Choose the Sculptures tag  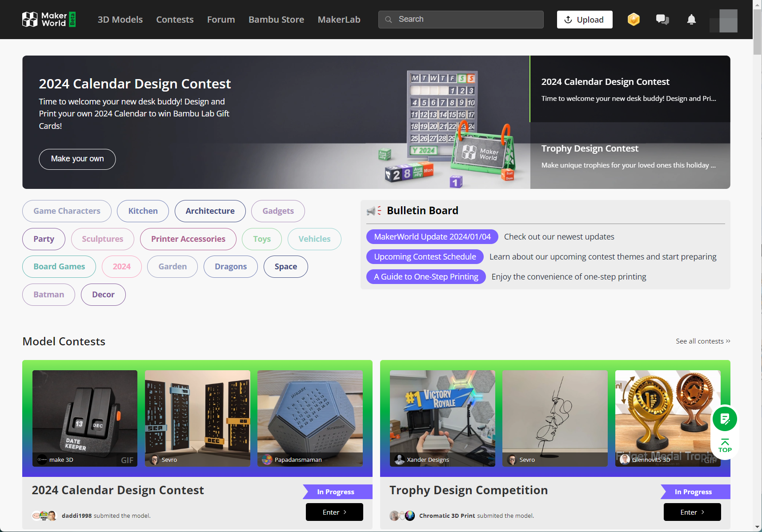(x=102, y=239)
